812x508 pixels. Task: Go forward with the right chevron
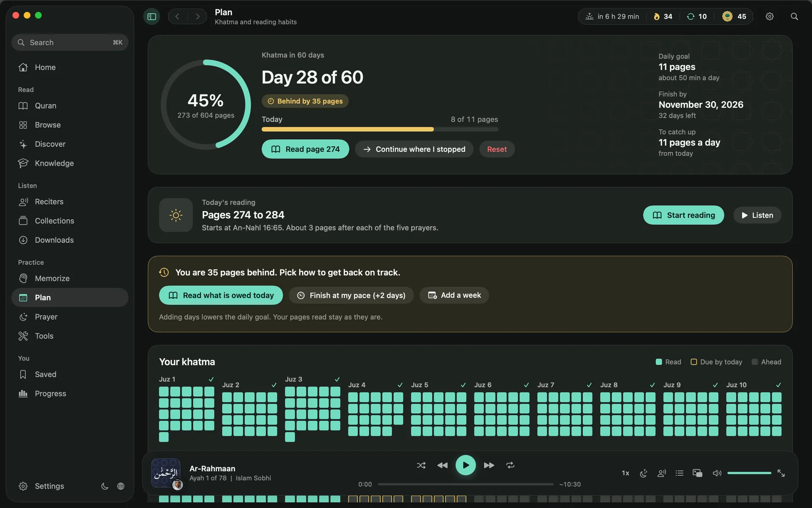point(198,17)
